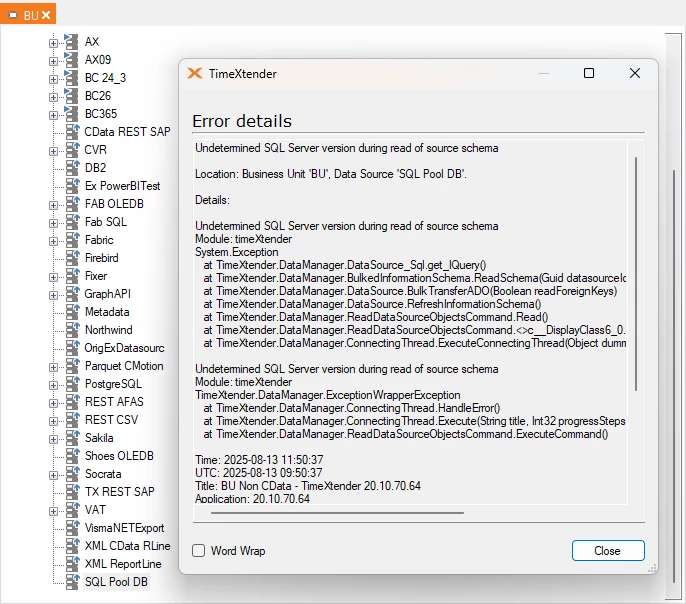
Task: Click the Socrata data source icon
Action: pyautogui.click(x=73, y=474)
